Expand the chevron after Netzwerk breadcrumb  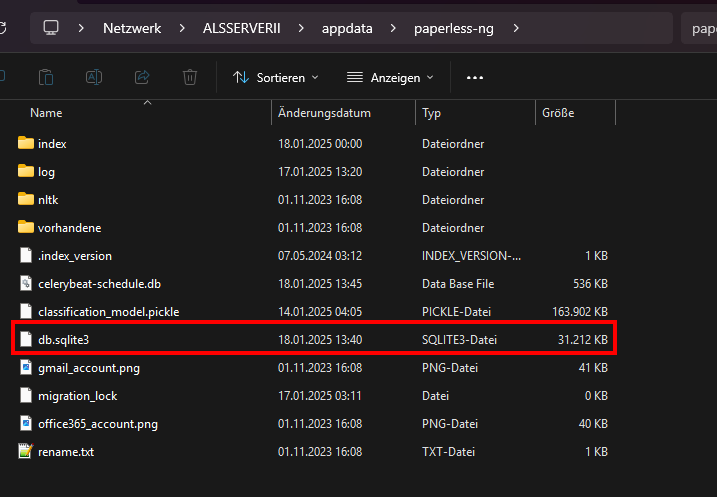(182, 28)
